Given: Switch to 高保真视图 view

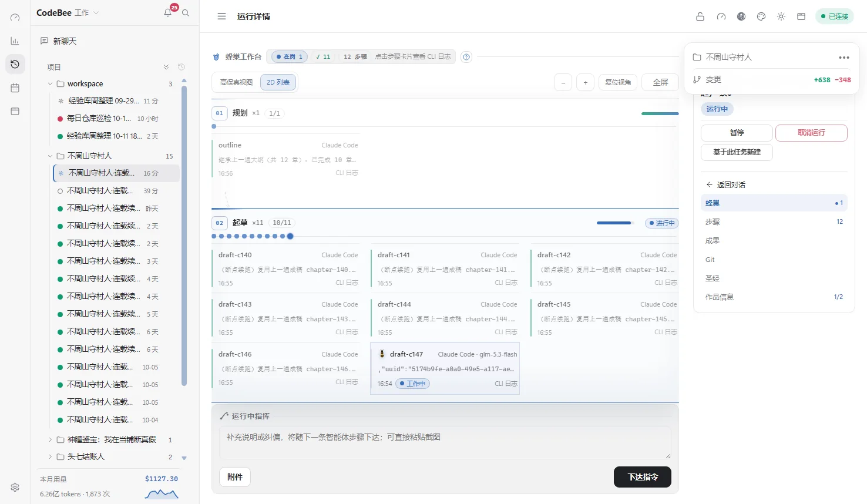Looking at the screenshot, I should pyautogui.click(x=236, y=82).
